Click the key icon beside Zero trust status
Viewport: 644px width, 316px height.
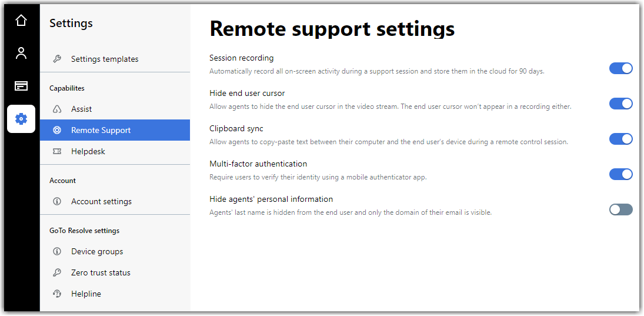point(57,272)
